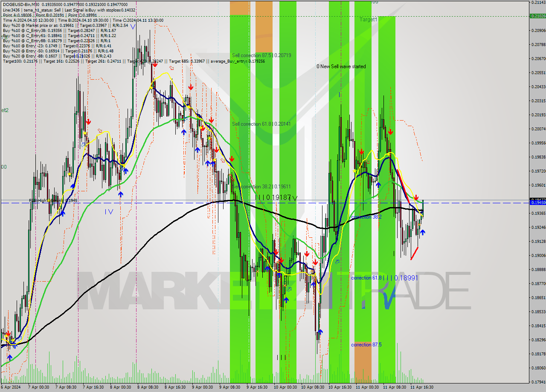Click the 'Target1' label near the top
The image size is (546, 392).
(368, 20)
